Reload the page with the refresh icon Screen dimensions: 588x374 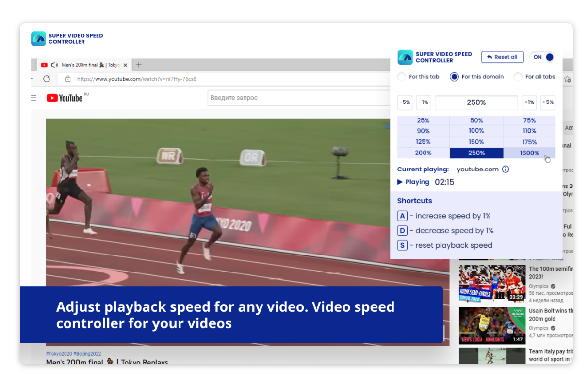tap(47, 79)
